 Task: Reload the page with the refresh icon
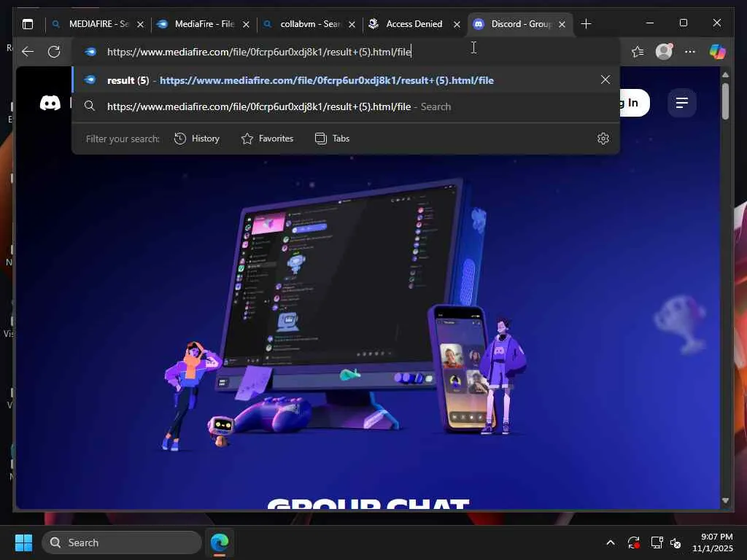[x=54, y=52]
